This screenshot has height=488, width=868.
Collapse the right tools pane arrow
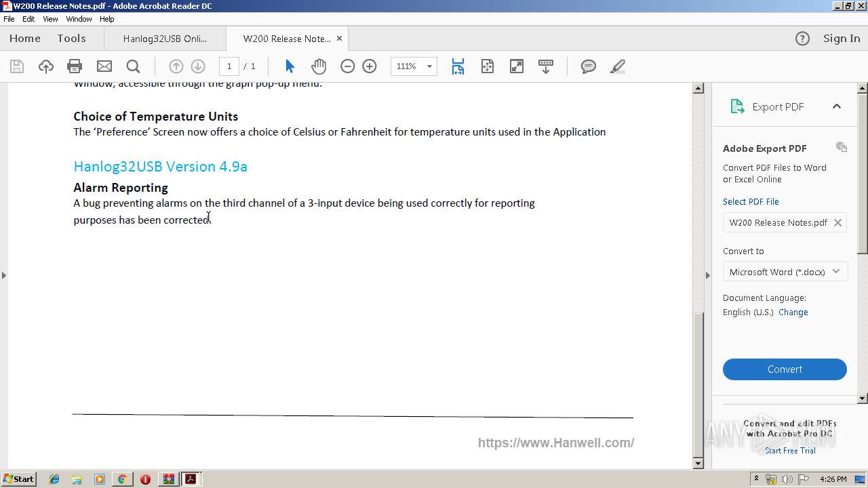point(707,275)
